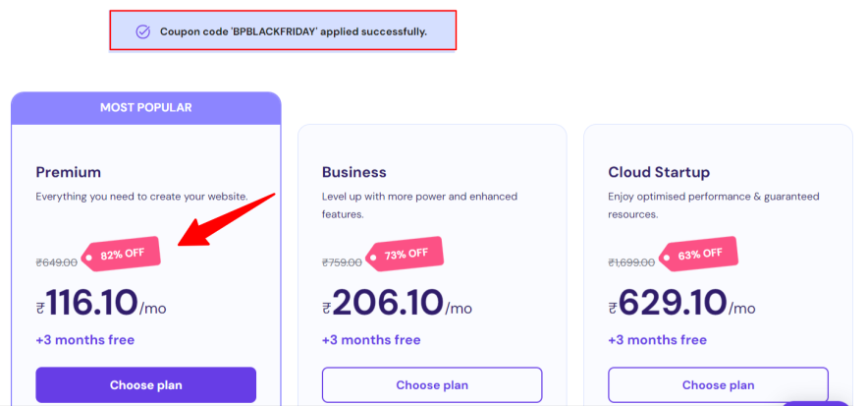Click the Premium plan title
Image resolution: width=868 pixels, height=406 pixels.
coord(69,172)
